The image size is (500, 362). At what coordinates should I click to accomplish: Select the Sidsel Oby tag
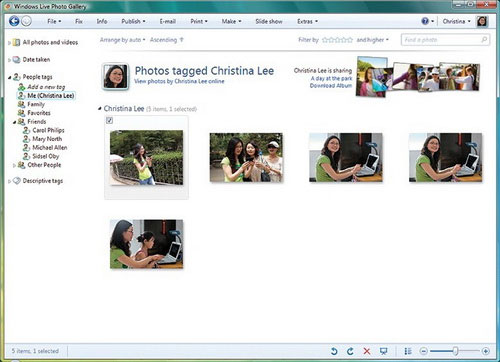tap(41, 156)
